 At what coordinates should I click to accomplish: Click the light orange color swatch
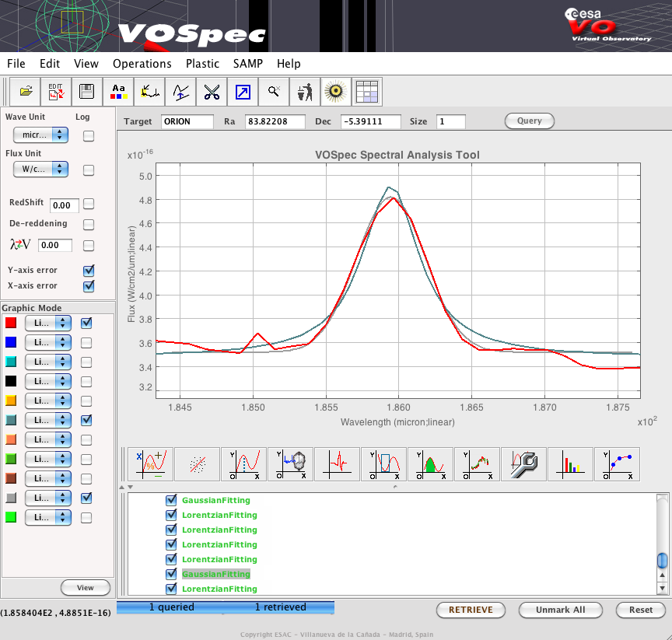click(11, 439)
